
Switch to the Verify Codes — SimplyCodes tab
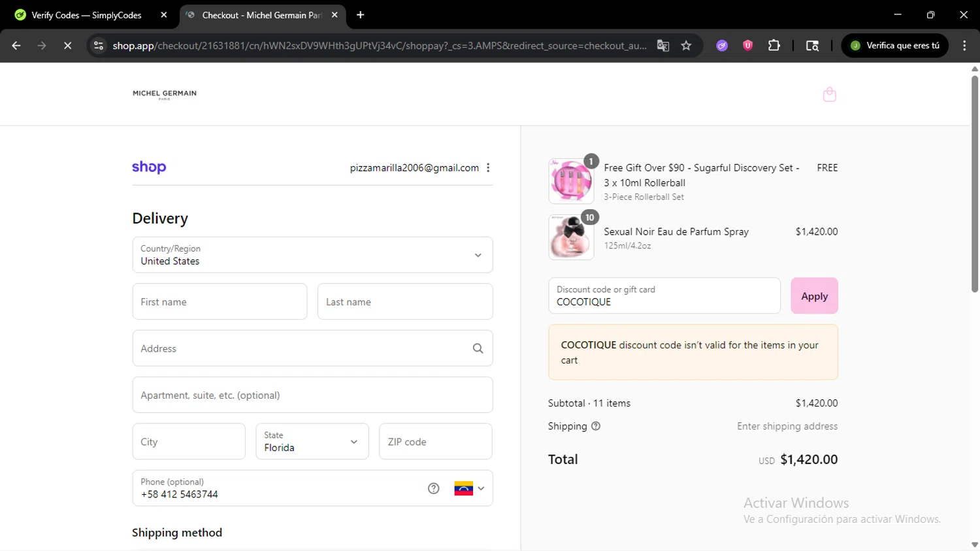coord(86,15)
